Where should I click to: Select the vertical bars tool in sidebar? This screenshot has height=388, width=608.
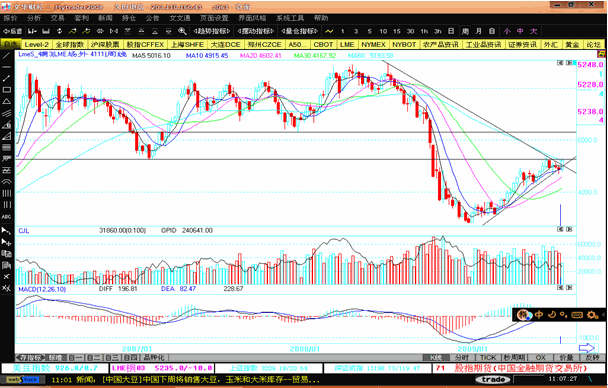click(7, 193)
